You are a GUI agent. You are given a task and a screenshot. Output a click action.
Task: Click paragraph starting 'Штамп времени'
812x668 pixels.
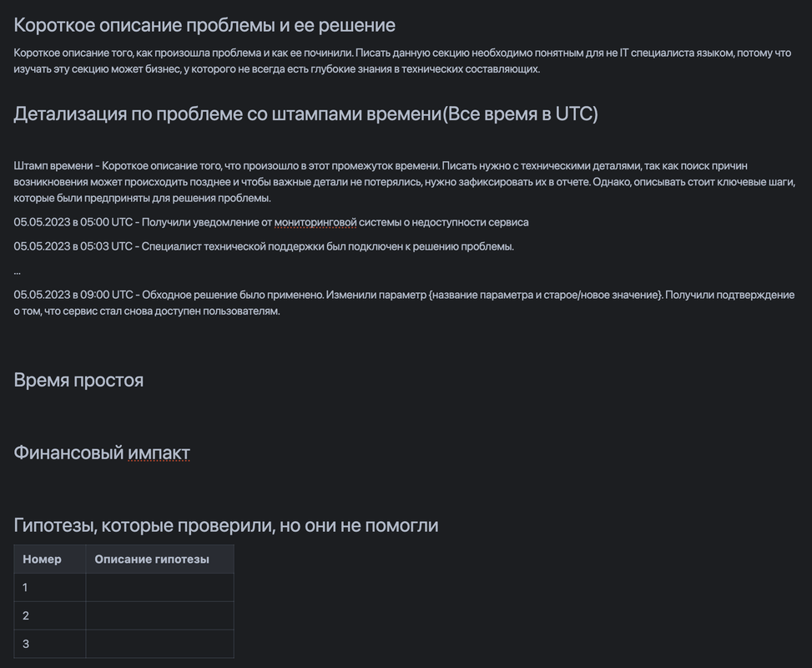click(x=404, y=182)
